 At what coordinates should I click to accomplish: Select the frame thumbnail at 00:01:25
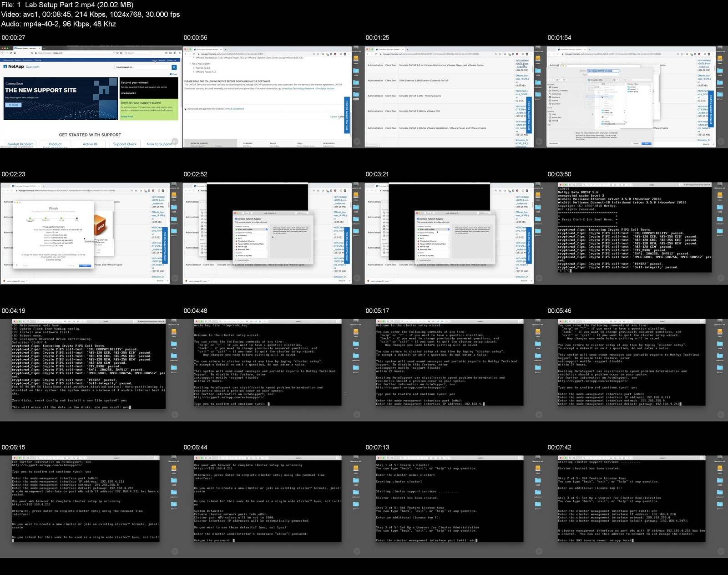pyautogui.click(x=455, y=97)
